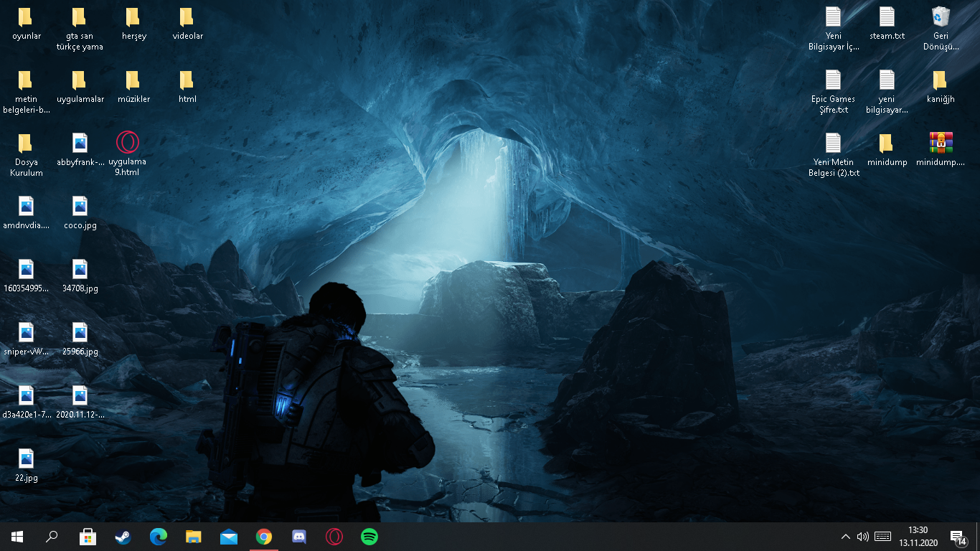Open Microsoft Store from taskbar
980x551 pixels.
(88, 537)
